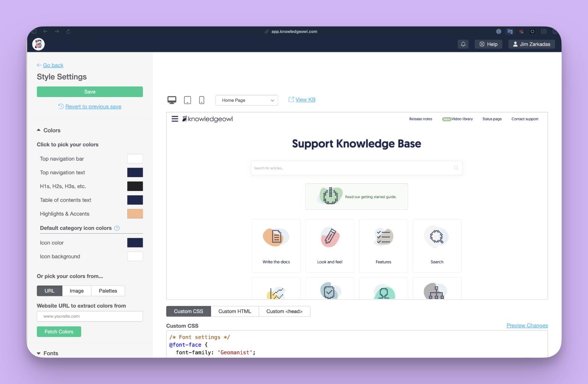Image resolution: width=588 pixels, height=384 pixels.
Task: Click the Preview Changes link
Action: coord(527,325)
